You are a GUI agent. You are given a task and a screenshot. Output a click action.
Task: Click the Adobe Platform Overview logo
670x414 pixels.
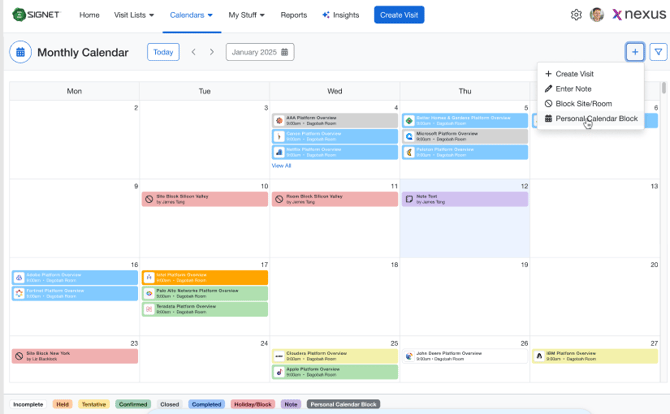point(19,278)
